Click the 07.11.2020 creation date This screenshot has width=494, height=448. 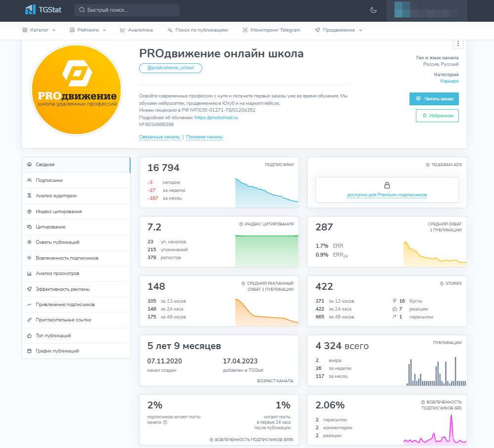point(165,361)
